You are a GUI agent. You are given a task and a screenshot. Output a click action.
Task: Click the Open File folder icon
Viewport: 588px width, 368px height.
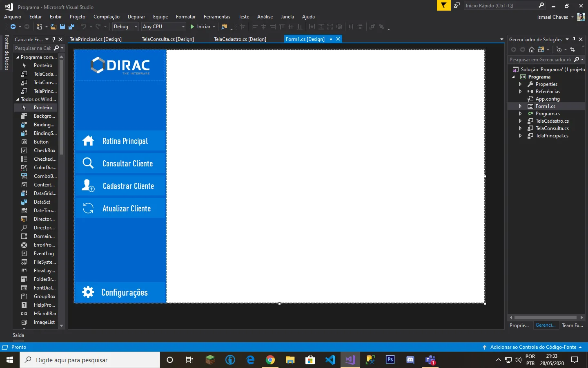click(53, 27)
